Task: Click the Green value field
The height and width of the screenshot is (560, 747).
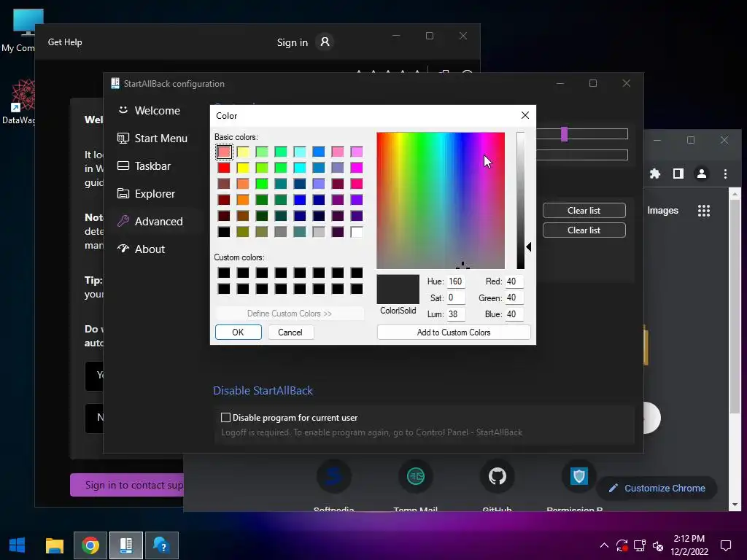Action: pyautogui.click(x=514, y=297)
